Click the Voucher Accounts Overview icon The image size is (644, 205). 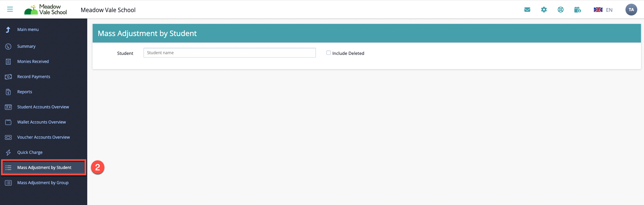pos(8,137)
